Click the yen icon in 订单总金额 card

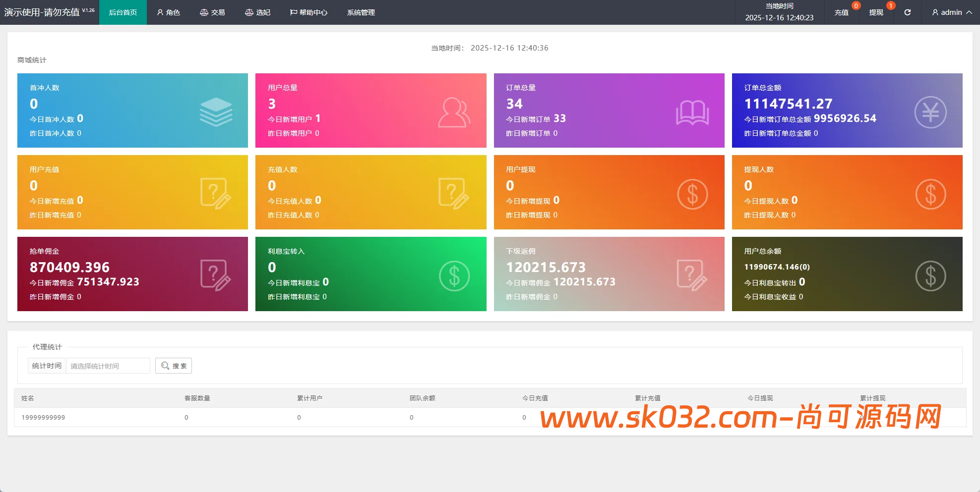(930, 112)
